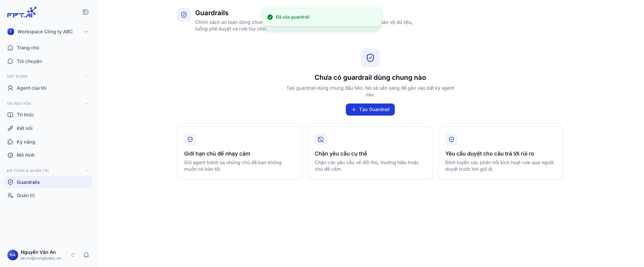Viewport: 644px width, 267px height.
Task: Click the Agent của tôi robot icon
Action: click(x=11, y=88)
